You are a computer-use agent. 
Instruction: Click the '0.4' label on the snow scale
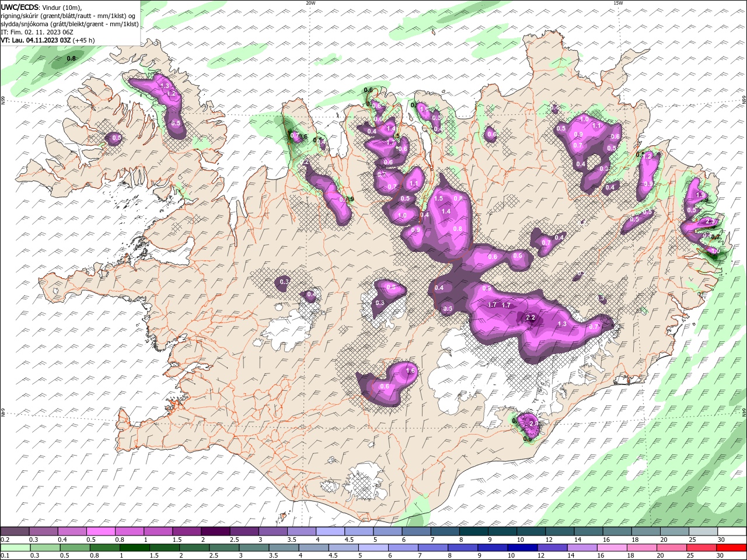(62, 540)
